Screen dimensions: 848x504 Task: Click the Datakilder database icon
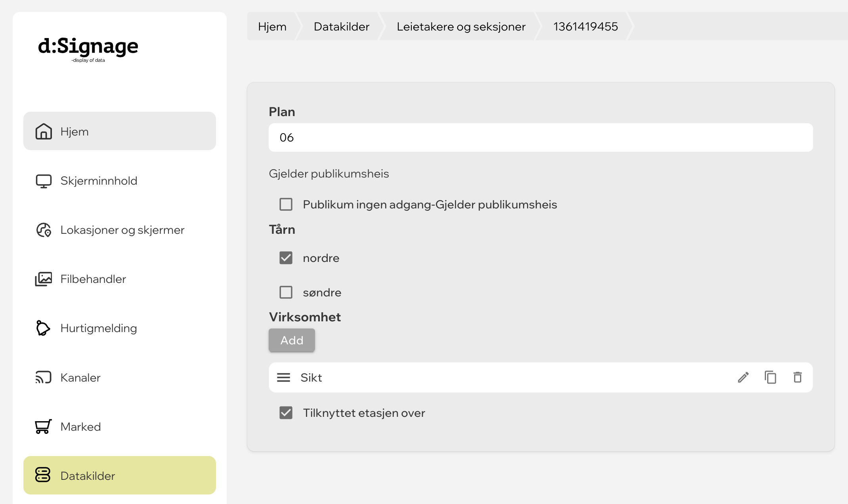(43, 475)
